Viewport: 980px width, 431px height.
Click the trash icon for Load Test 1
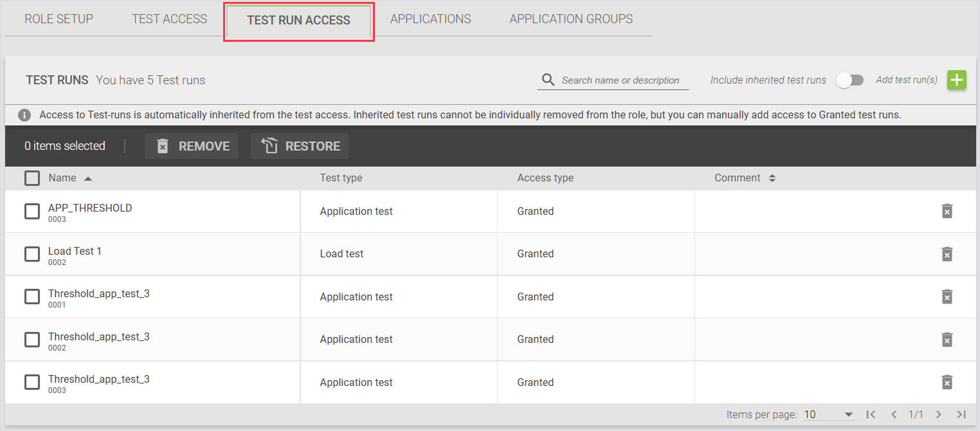coord(947,254)
